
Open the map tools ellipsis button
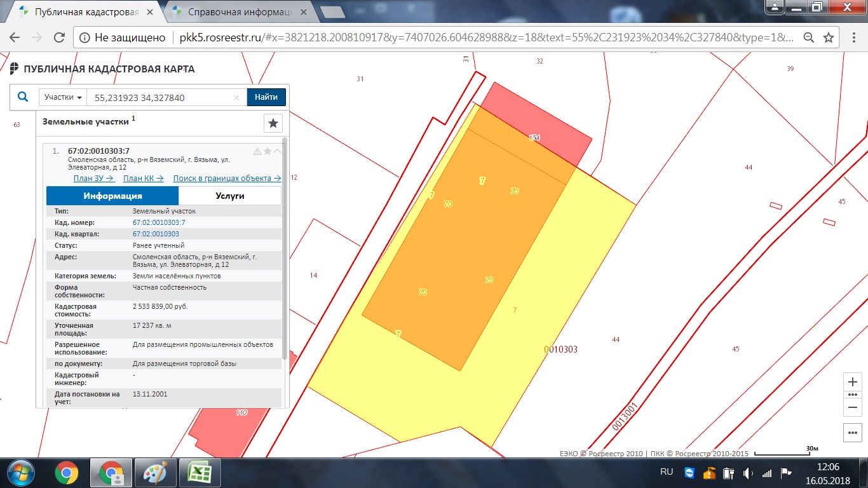click(x=853, y=432)
